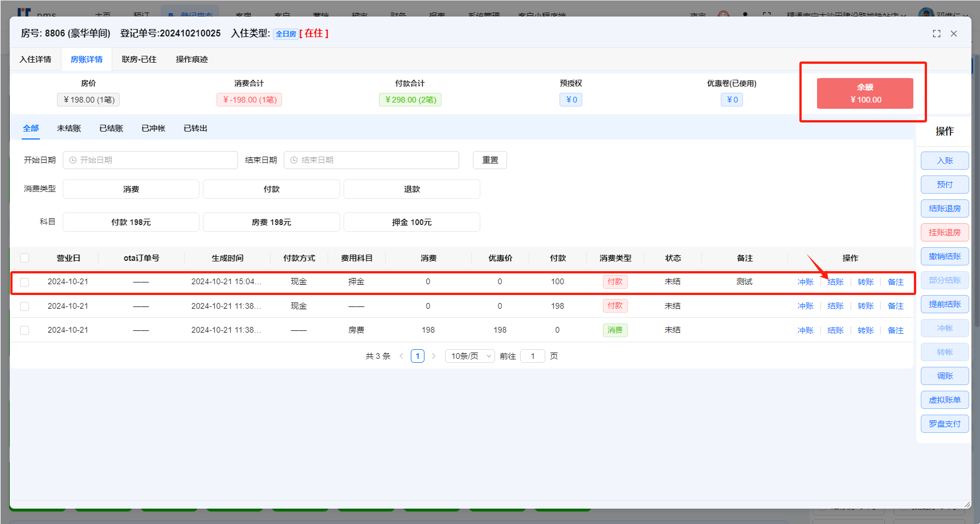Click the next page arrow in pagination

coord(434,356)
